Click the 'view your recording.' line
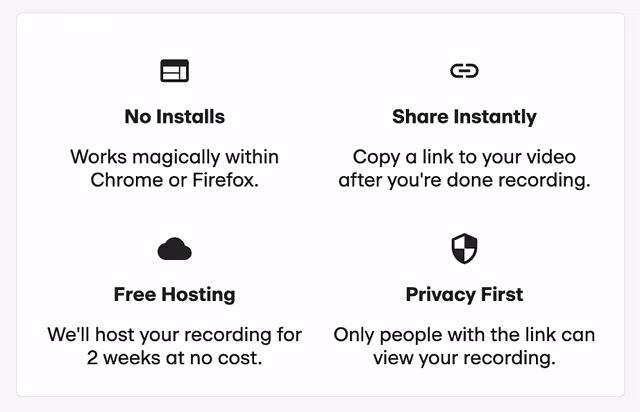 464,358
